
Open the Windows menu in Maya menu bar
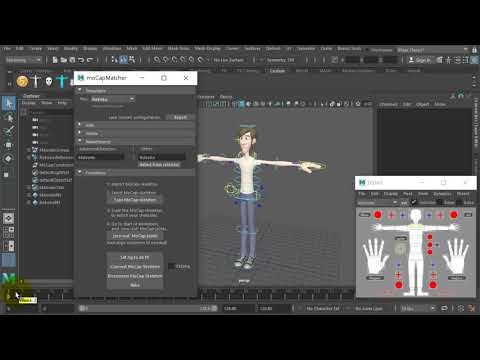pos(112,49)
